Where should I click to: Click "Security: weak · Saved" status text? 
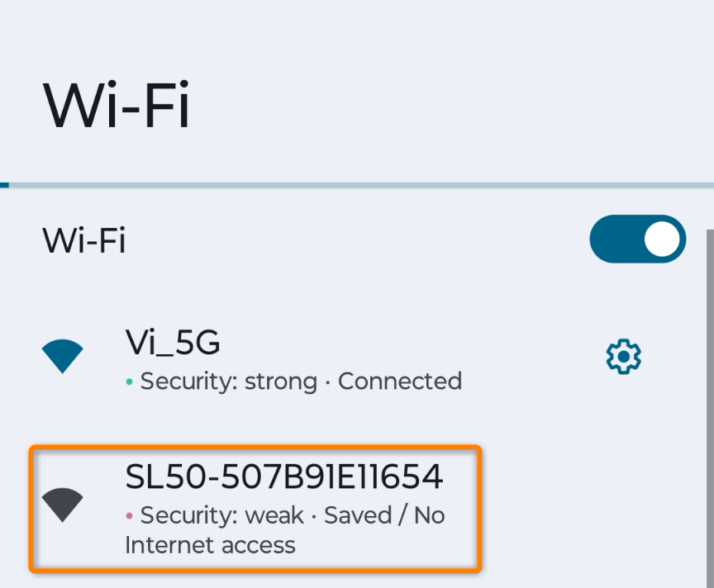click(266, 515)
